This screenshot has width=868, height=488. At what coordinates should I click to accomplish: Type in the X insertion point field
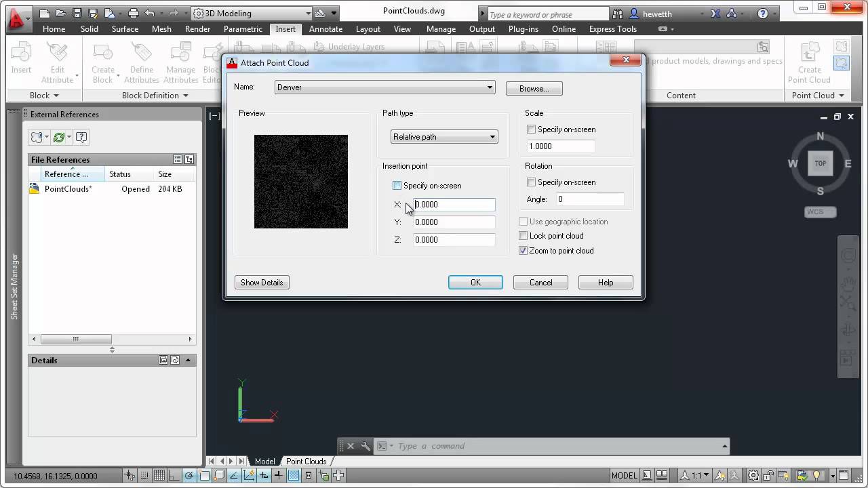[x=453, y=204]
